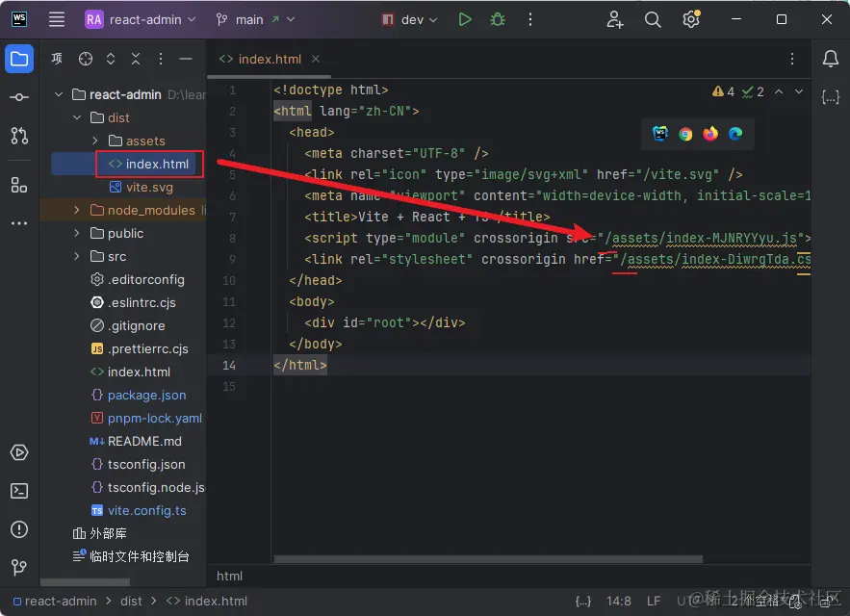Open Search Everywhere magnifier

pos(653,19)
